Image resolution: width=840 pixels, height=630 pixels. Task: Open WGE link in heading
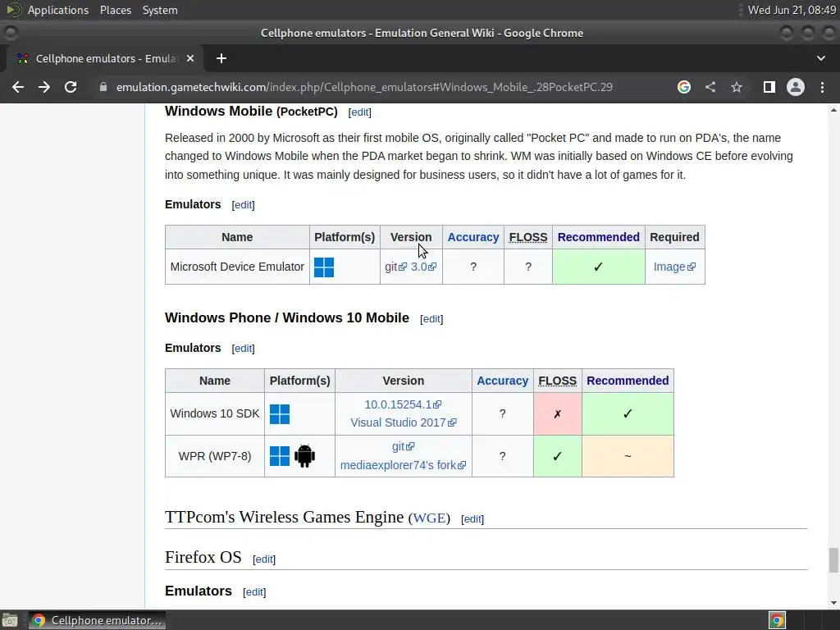[429, 518]
